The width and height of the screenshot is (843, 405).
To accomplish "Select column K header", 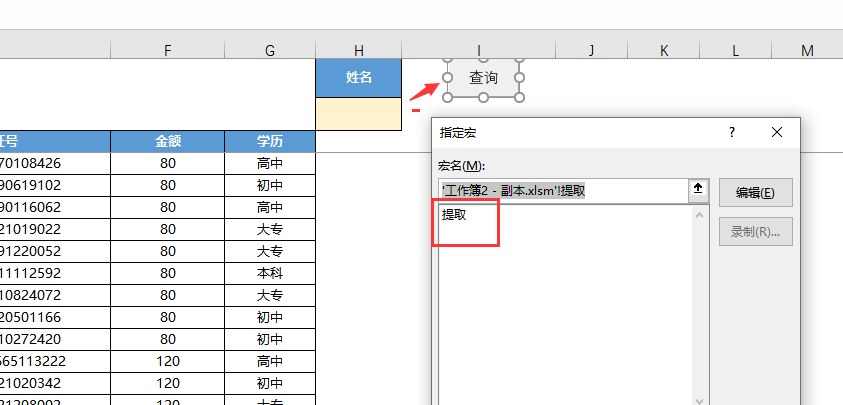I will coord(664,51).
